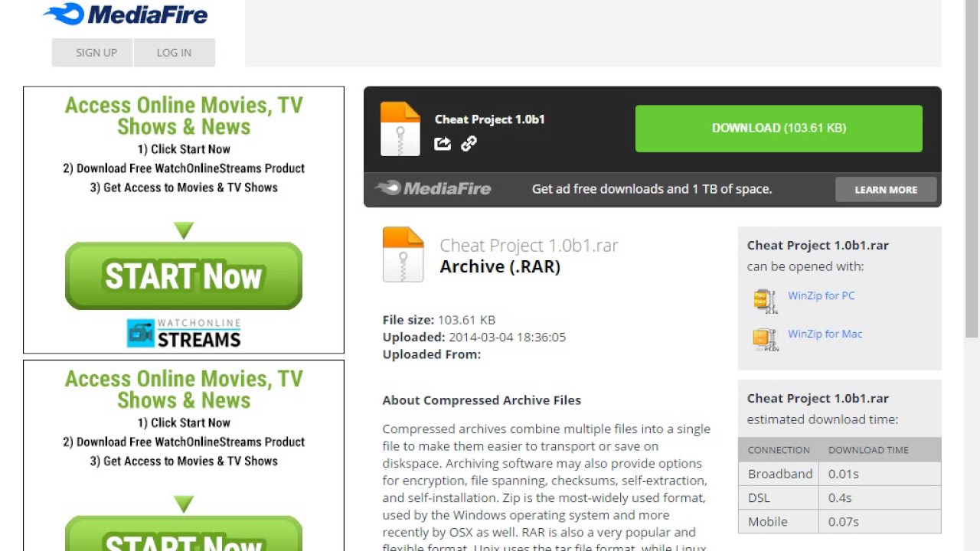Click the page vertical scrollbar thumb
Screen dimensions: 980x551
tap(972, 168)
